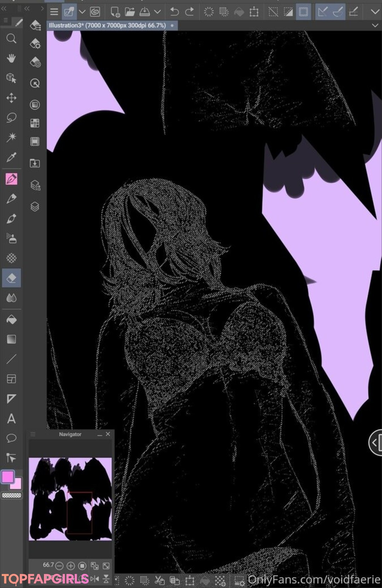The height and width of the screenshot is (588, 382).
Task: Toggle Snap to Special Ruler
Action: (x=338, y=12)
